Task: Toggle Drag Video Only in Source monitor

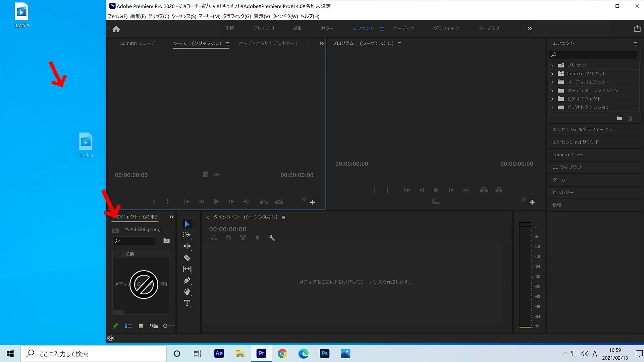Action: tap(206, 174)
